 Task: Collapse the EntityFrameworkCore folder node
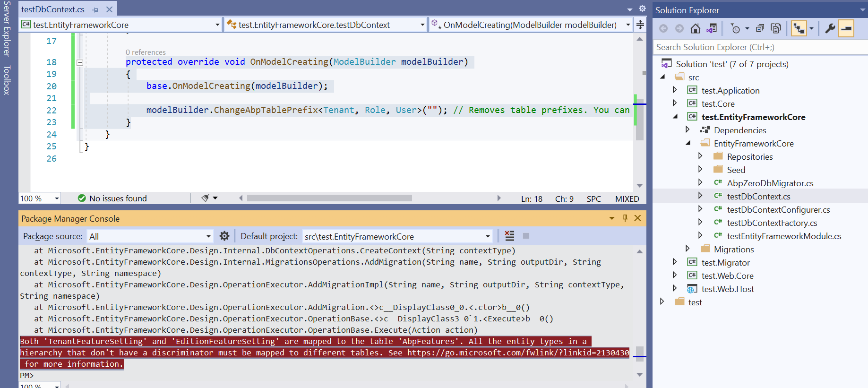[x=688, y=143]
